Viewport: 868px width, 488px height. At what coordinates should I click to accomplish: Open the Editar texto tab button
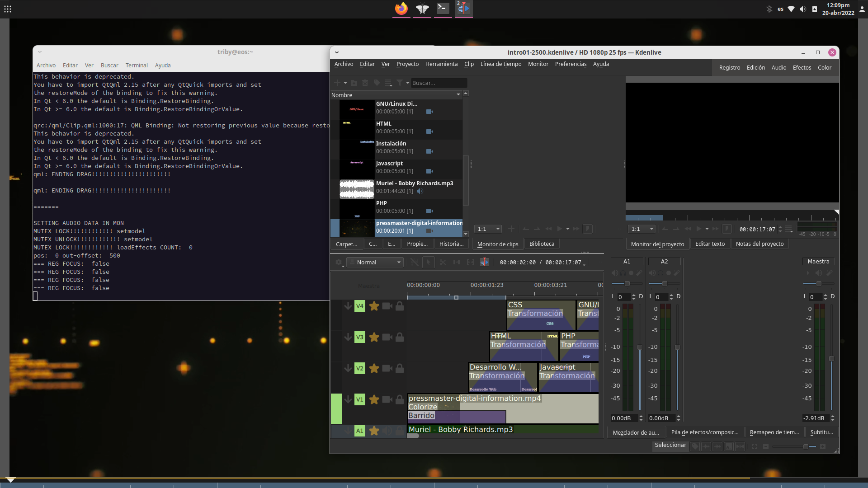(710, 244)
